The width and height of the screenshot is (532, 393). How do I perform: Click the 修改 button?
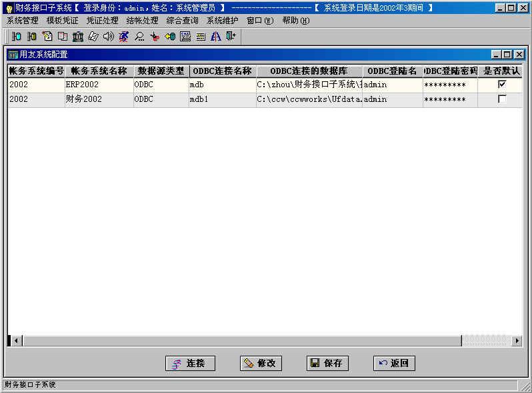[x=261, y=363]
